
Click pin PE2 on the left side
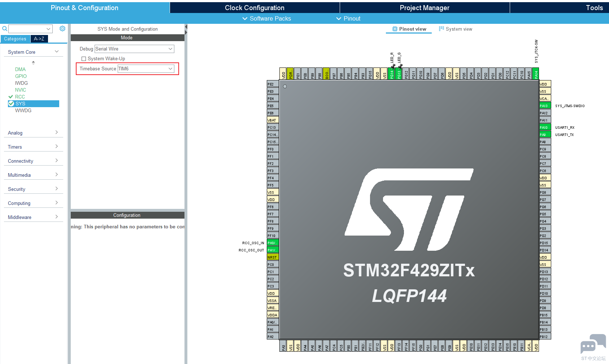pos(273,84)
